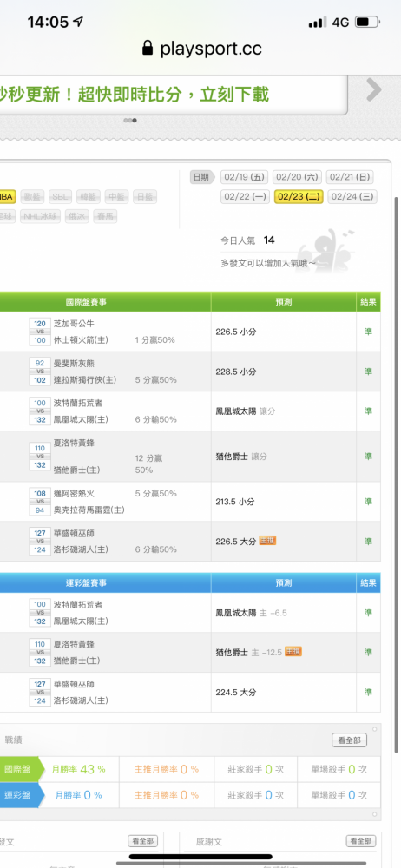Tap the playsport.cc address bar

pos(201,48)
